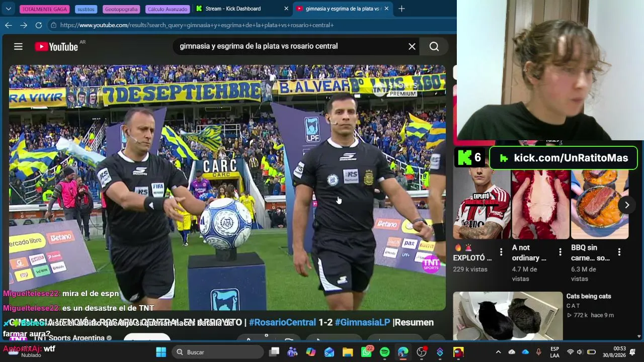
Task: Open options menu for the EXPLOTÓ short
Action: pos(501,252)
